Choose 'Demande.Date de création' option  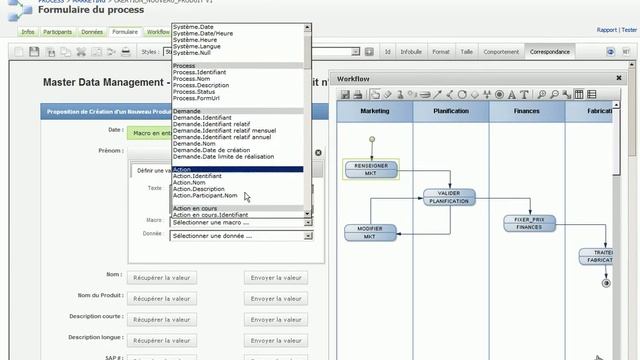point(211,150)
